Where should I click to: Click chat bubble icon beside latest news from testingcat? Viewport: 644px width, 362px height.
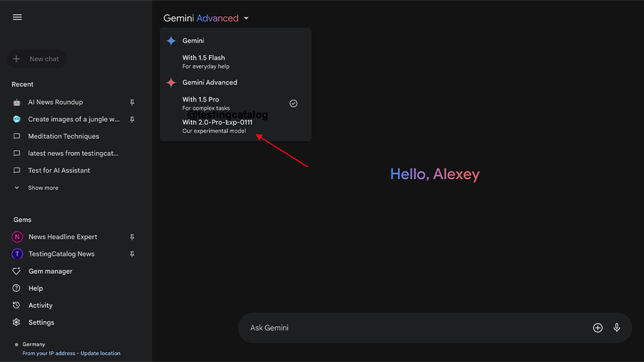click(17, 153)
